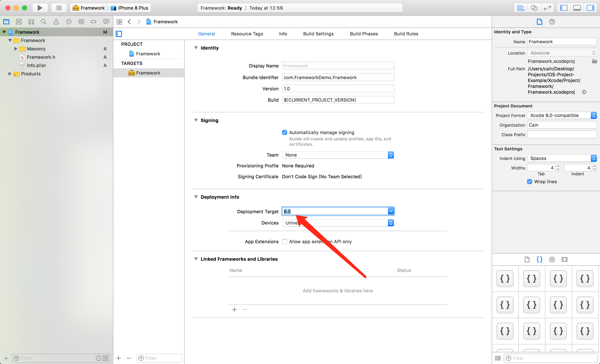Click the Stop button in toolbar
Image resolution: width=600 pixels, height=364 pixels.
coord(59,8)
